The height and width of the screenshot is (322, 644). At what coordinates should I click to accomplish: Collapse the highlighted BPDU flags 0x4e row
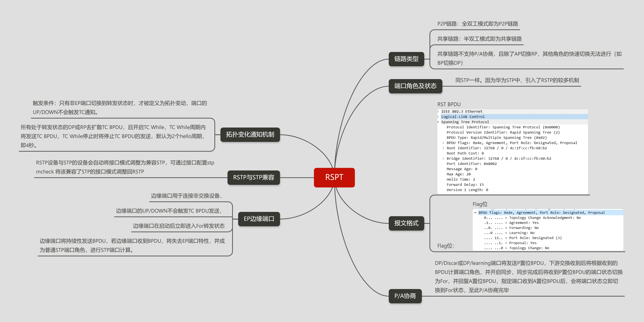[475, 213]
